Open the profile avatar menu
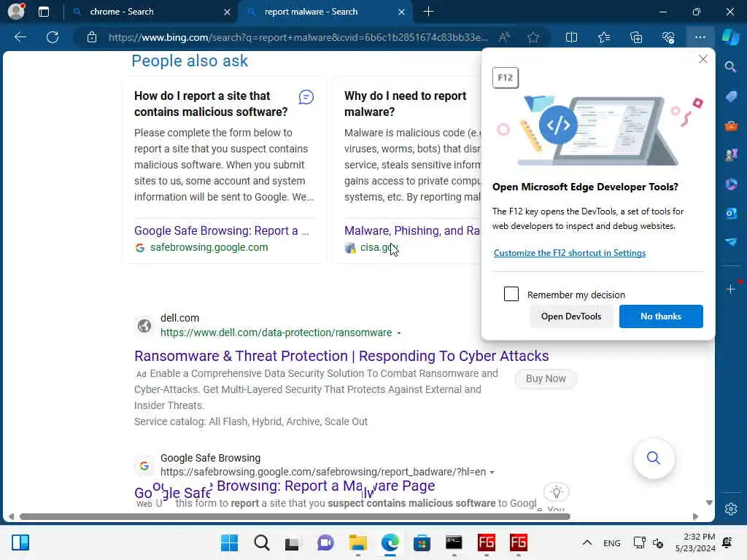This screenshot has height=560, width=747. pos(17,11)
